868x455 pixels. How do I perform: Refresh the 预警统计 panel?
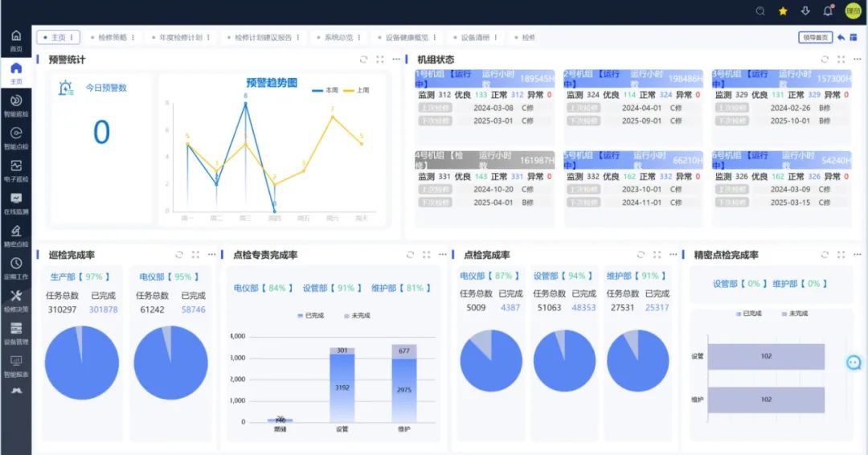pyautogui.click(x=364, y=59)
